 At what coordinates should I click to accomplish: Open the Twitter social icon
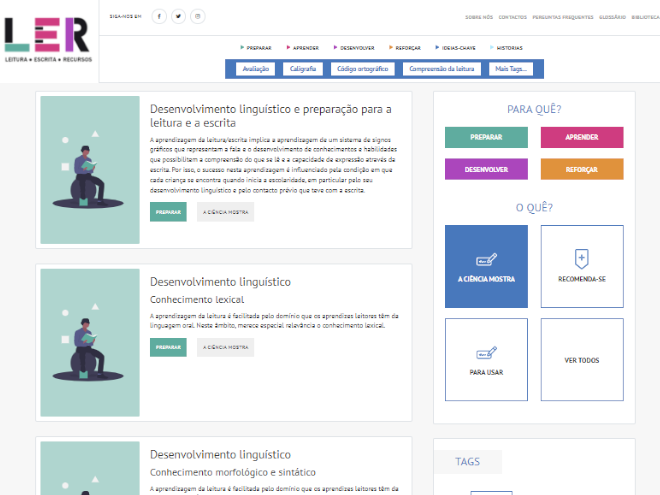click(178, 16)
